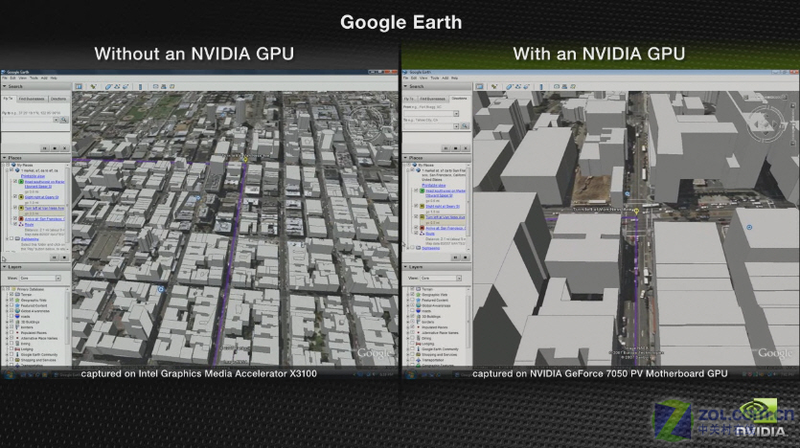Open Printable view link in left window

click(33, 176)
